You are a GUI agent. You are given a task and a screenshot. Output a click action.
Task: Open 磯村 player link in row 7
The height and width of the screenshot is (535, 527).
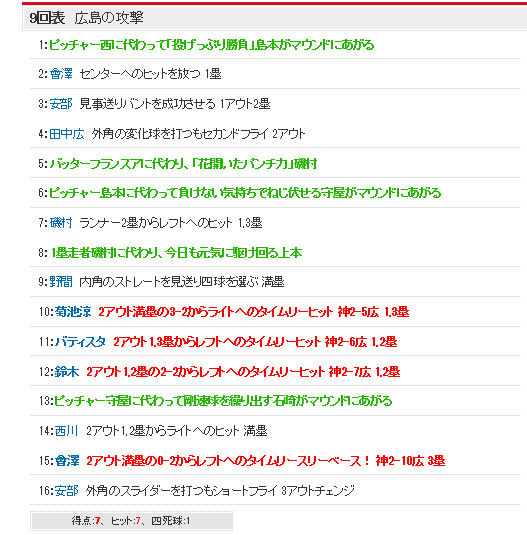click(61, 223)
